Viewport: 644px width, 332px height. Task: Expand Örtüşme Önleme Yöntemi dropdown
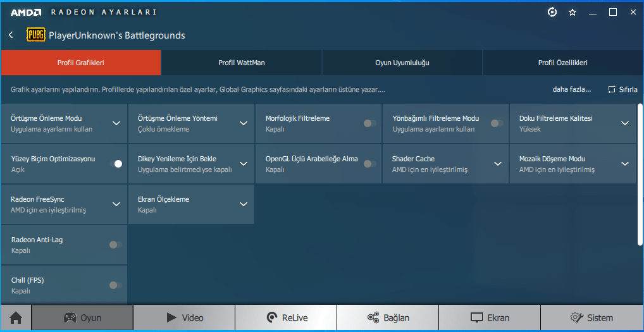click(x=244, y=123)
